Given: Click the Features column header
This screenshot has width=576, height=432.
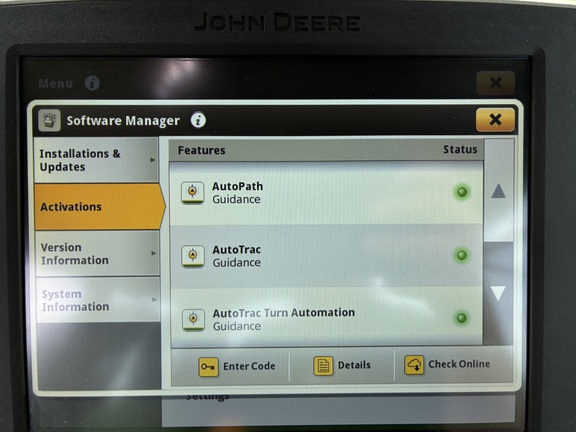Looking at the screenshot, I should click(x=201, y=150).
